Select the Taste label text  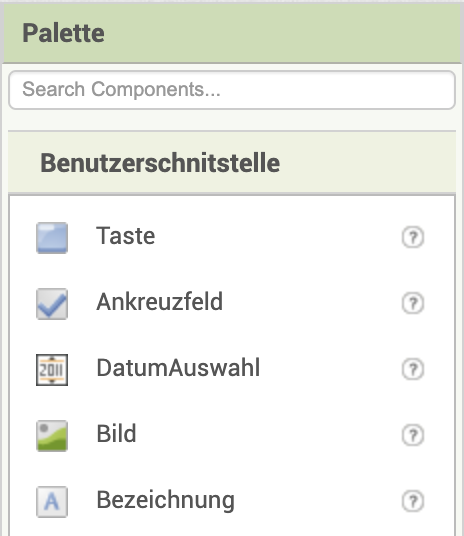125,236
